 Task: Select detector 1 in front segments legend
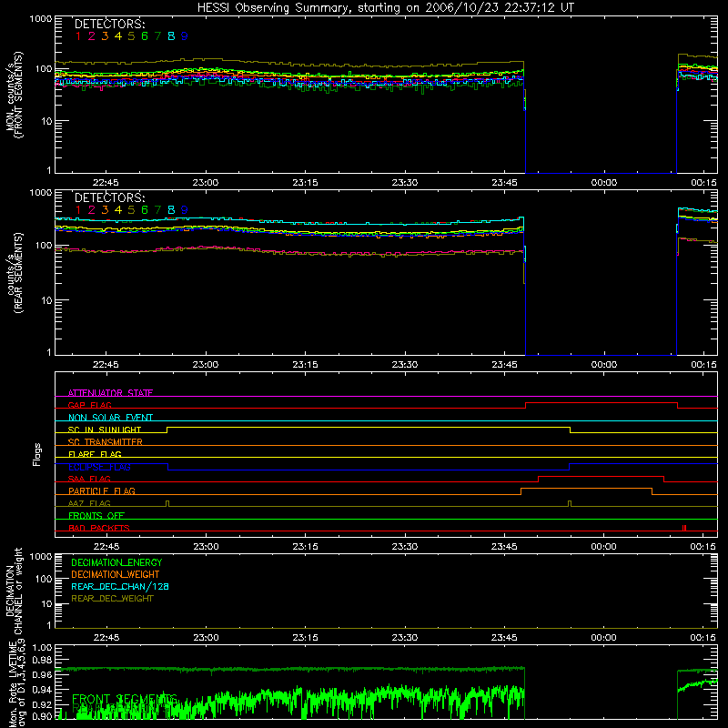point(78,35)
